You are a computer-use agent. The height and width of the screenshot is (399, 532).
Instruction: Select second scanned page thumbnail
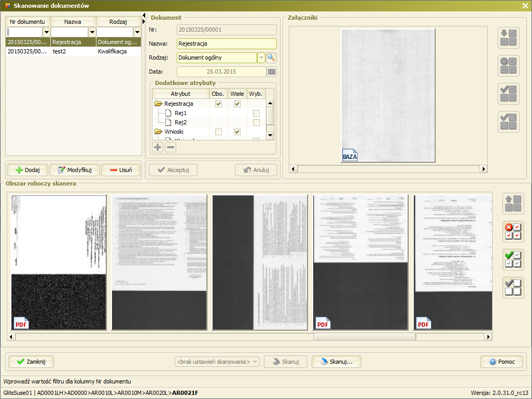(x=159, y=262)
